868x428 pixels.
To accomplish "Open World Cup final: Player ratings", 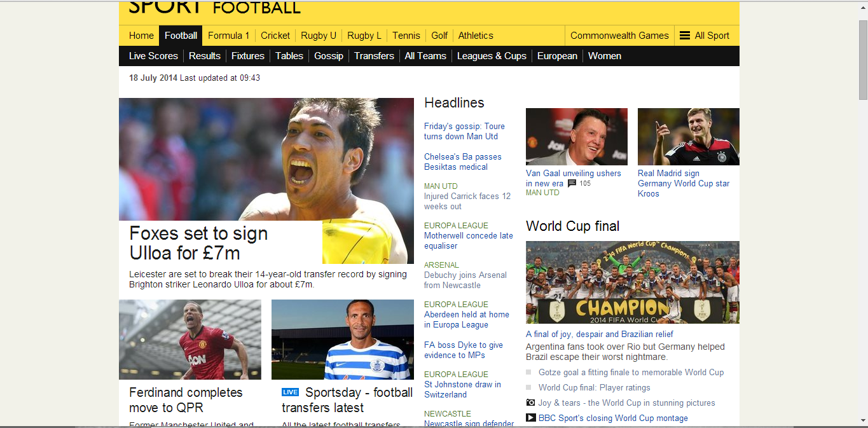I will coord(595,388).
